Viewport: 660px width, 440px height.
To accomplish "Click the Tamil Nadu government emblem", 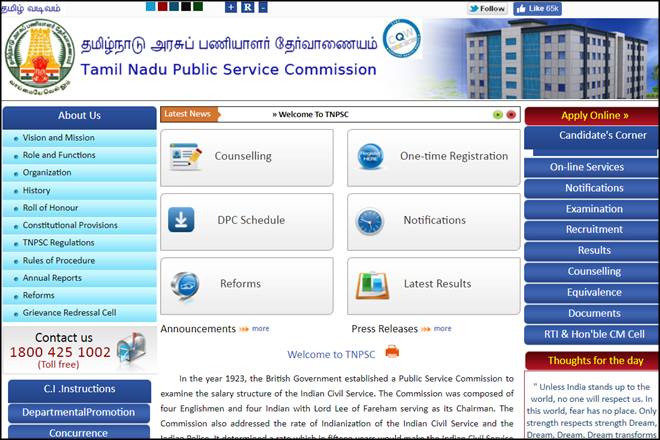I will (39, 57).
